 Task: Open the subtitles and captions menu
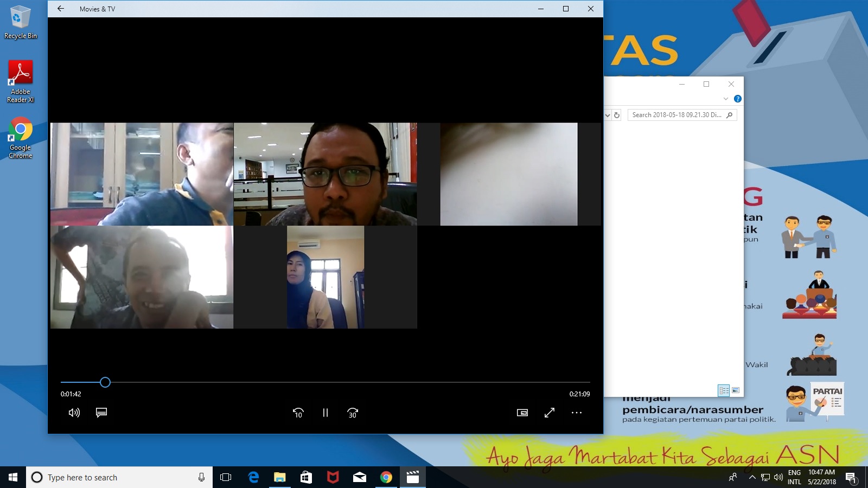coord(101,413)
